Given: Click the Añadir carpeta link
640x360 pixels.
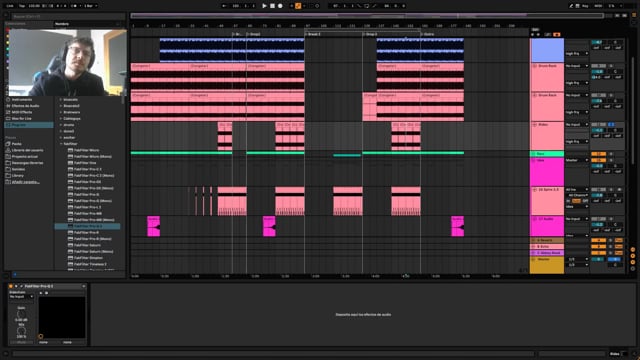Looking at the screenshot, I should pyautogui.click(x=25, y=182).
